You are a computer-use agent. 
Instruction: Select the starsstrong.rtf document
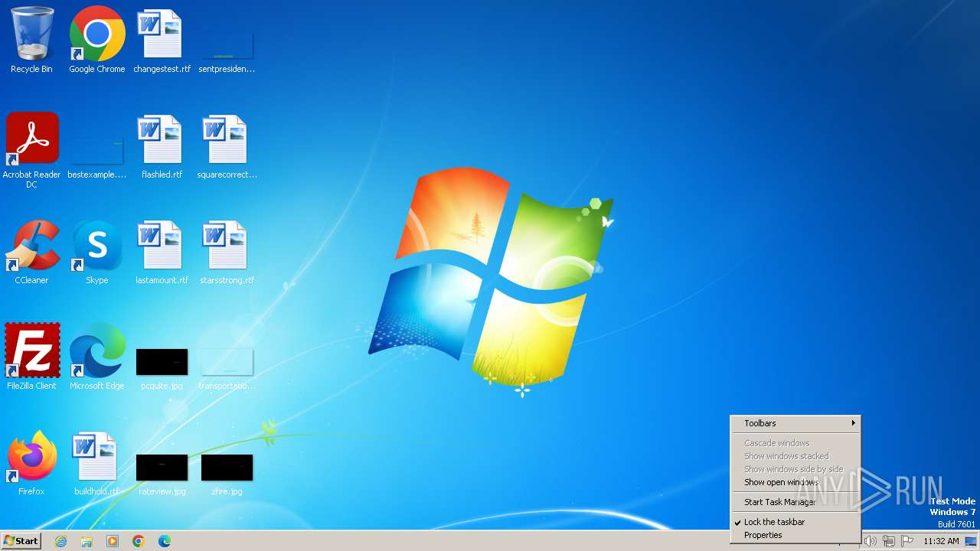[227, 253]
